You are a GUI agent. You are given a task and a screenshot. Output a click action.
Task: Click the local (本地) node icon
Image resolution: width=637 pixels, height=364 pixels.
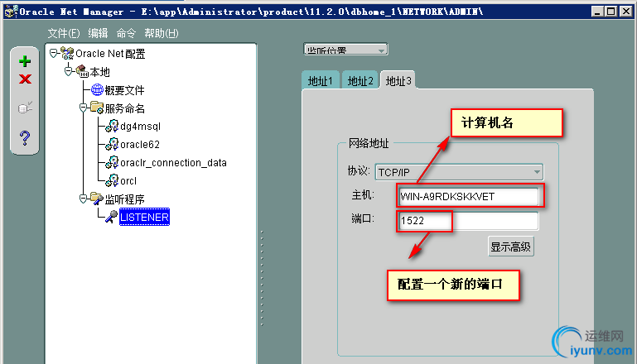coord(82,71)
